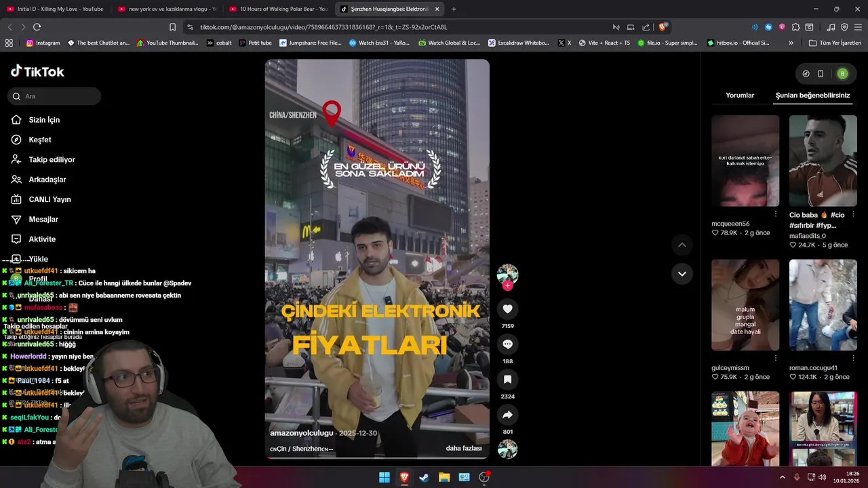
Task: Select Şunları beğenebilirsiniz tab
Action: tap(812, 96)
